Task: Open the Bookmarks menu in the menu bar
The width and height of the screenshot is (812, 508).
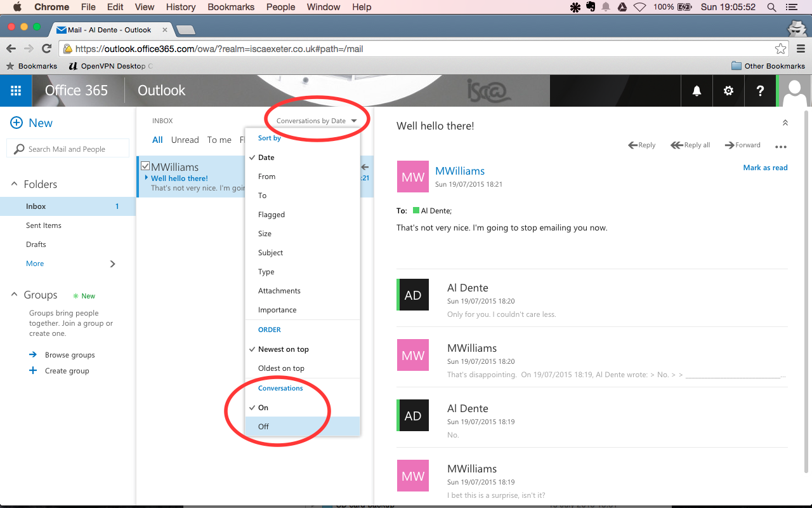Action: [231, 7]
